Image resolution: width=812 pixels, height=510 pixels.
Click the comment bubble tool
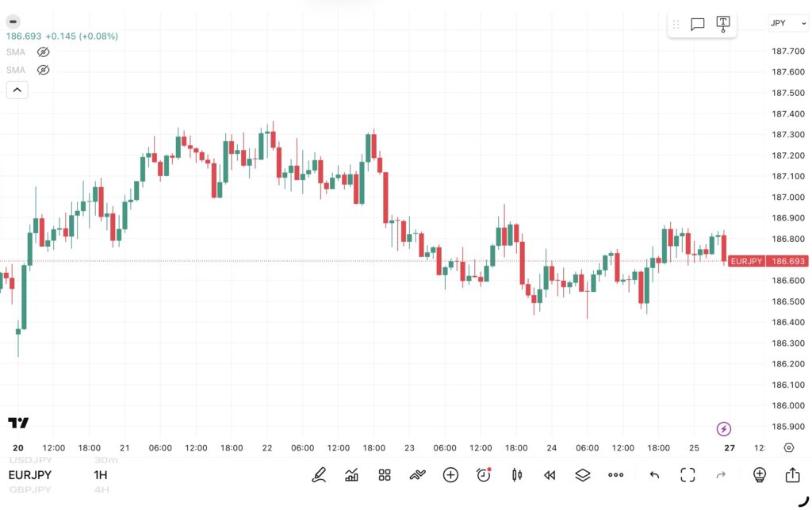(698, 24)
